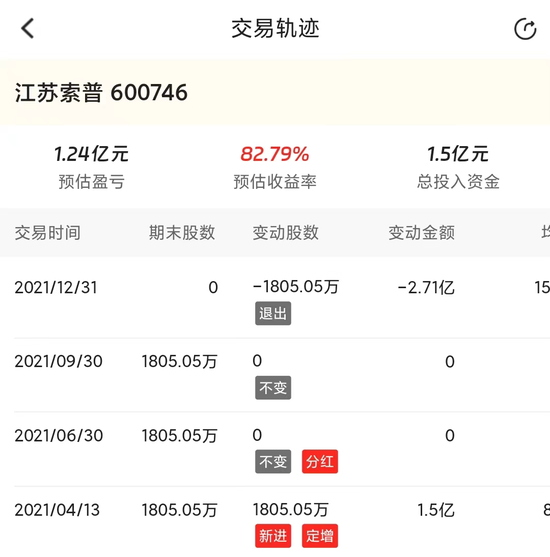
Task: Select 期末股数 1805.05万 on 2021/04/13
Action: click(179, 510)
